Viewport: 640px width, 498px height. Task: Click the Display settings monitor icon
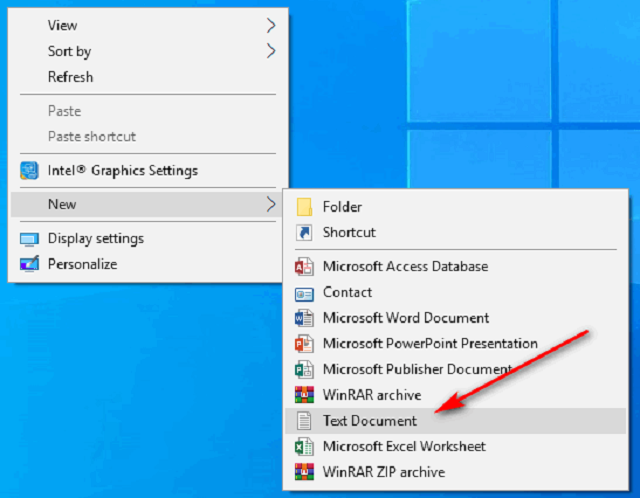30,239
